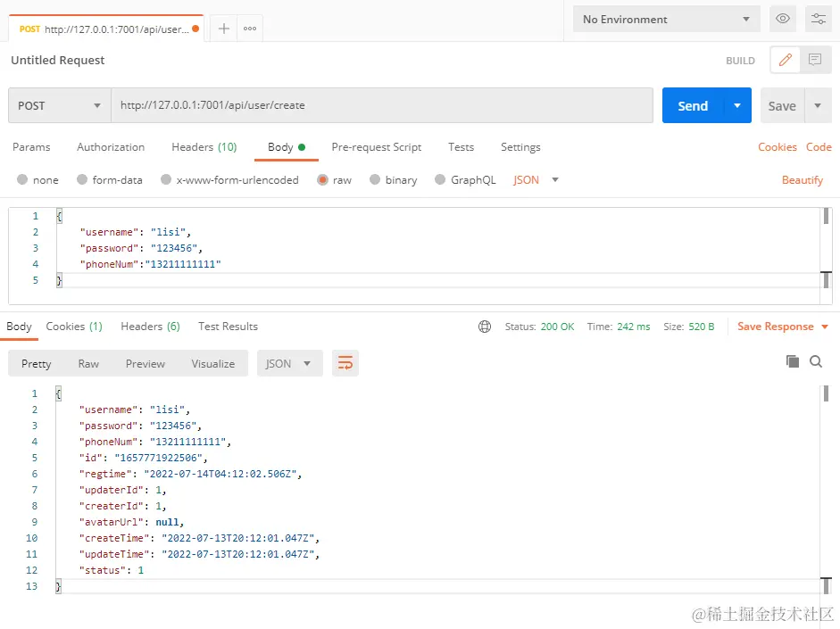The height and width of the screenshot is (629, 840).
Task: Select the POST request tab at top
Action: (x=105, y=29)
